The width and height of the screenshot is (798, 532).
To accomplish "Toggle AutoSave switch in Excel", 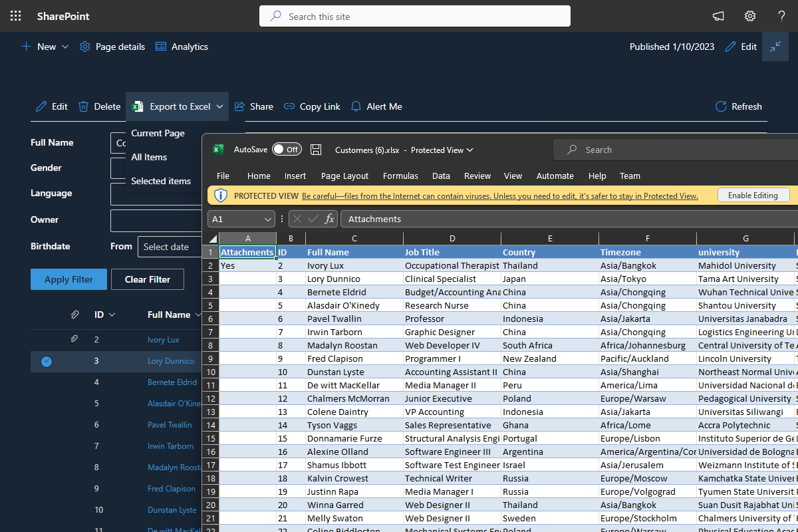I will pos(287,150).
